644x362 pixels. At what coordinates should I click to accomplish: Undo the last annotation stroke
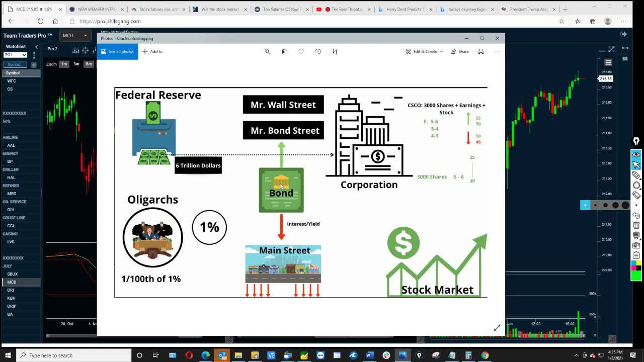[636, 215]
